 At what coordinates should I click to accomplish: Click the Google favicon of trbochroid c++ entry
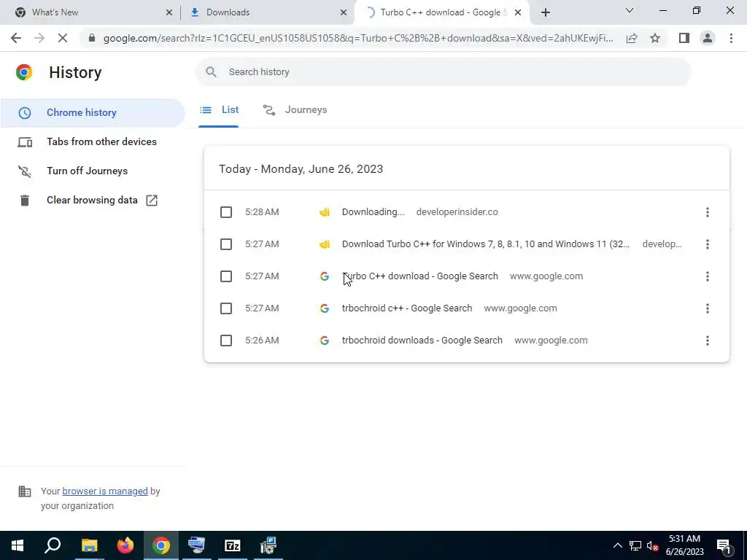point(325,308)
